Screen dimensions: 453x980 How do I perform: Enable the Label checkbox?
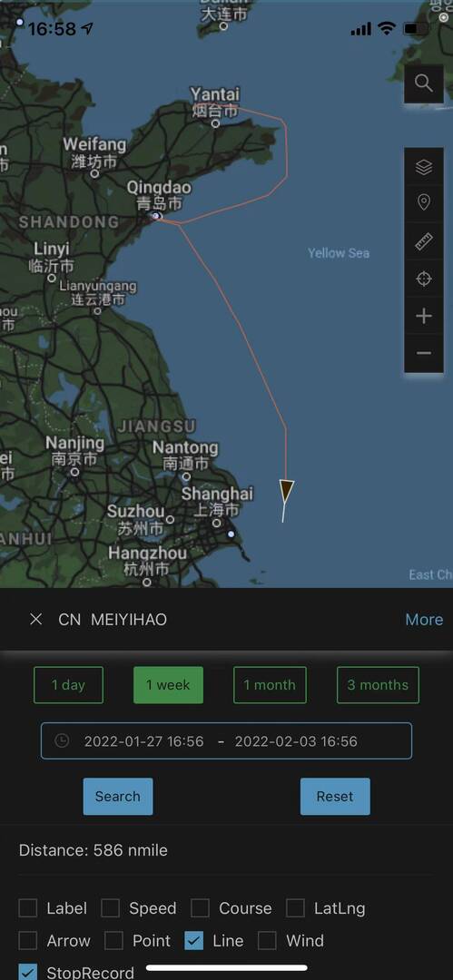[x=28, y=908]
